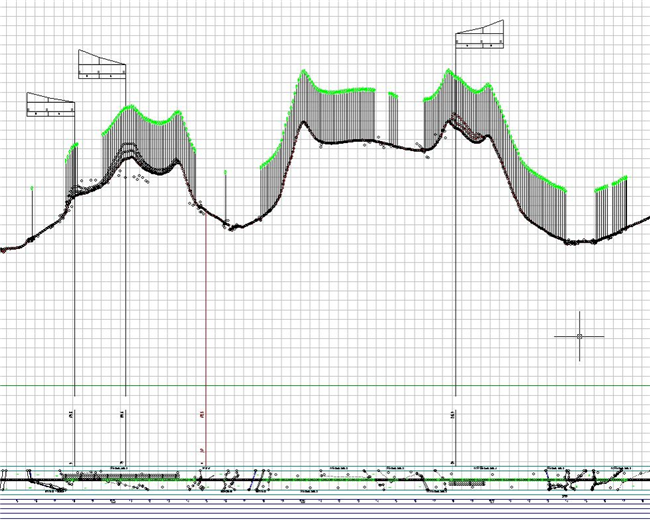Select the rotated label on the red line
This screenshot has width=650, height=524.
pyautogui.click(x=203, y=413)
